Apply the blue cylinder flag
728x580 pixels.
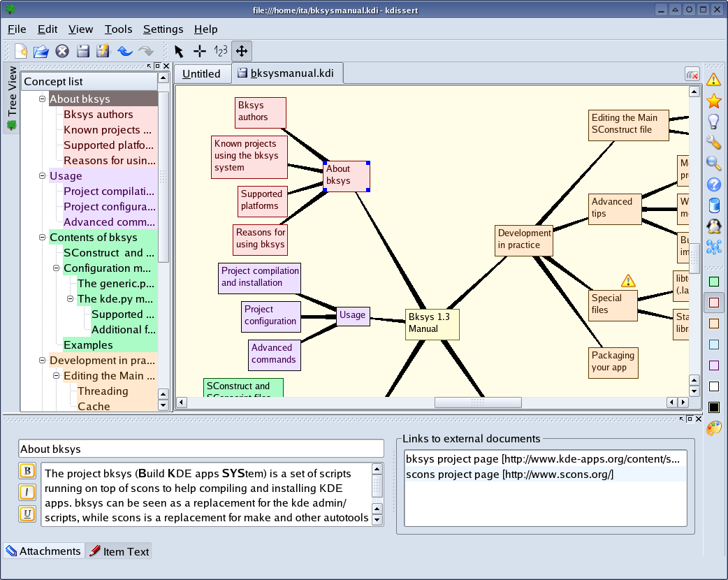click(x=714, y=205)
